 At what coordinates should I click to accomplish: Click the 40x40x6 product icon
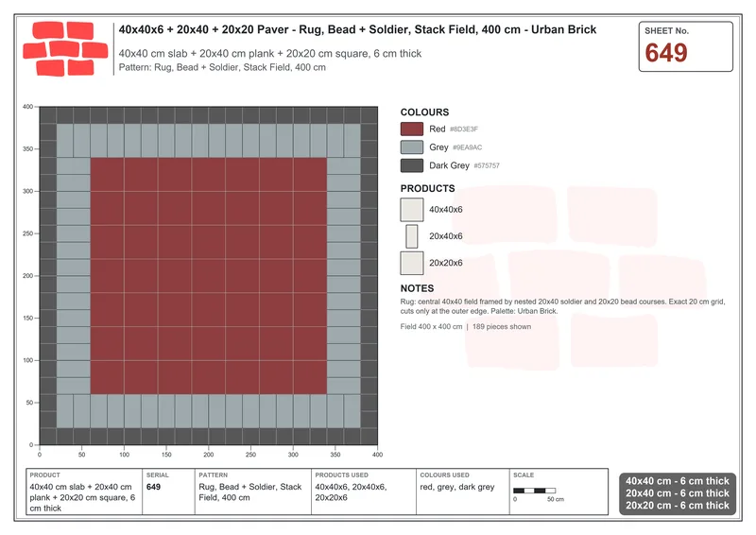(412, 210)
